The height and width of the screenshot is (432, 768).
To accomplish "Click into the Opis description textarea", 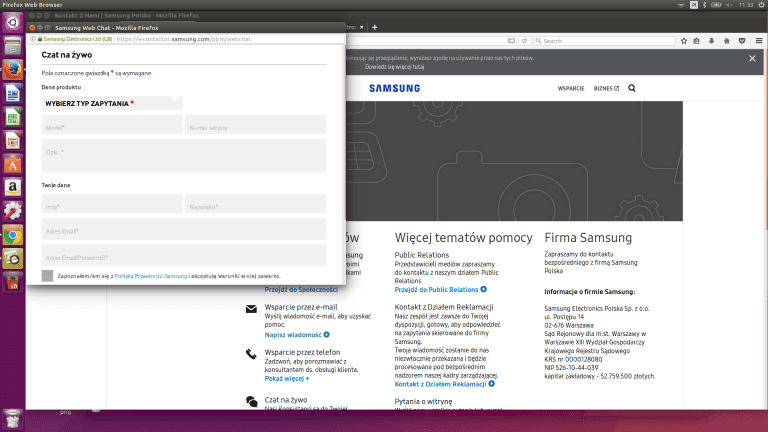I will click(x=184, y=156).
